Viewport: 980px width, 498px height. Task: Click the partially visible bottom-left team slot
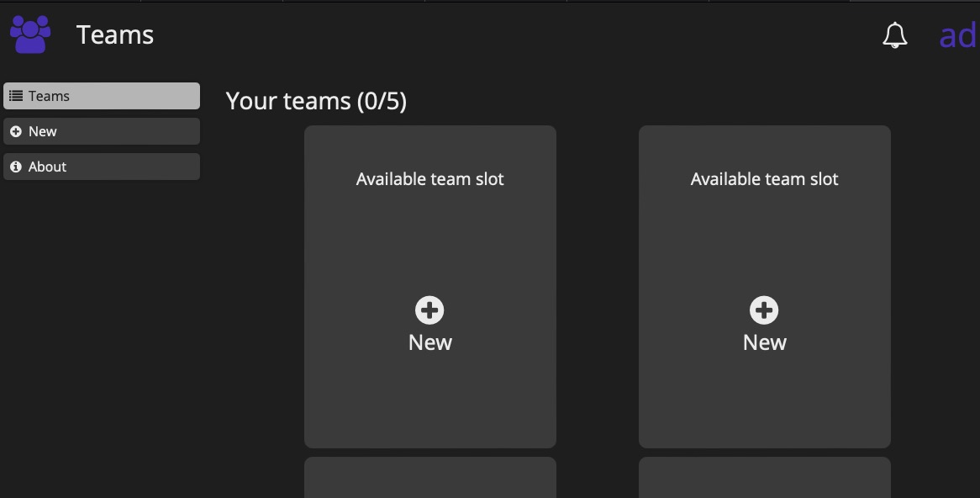pos(429,479)
